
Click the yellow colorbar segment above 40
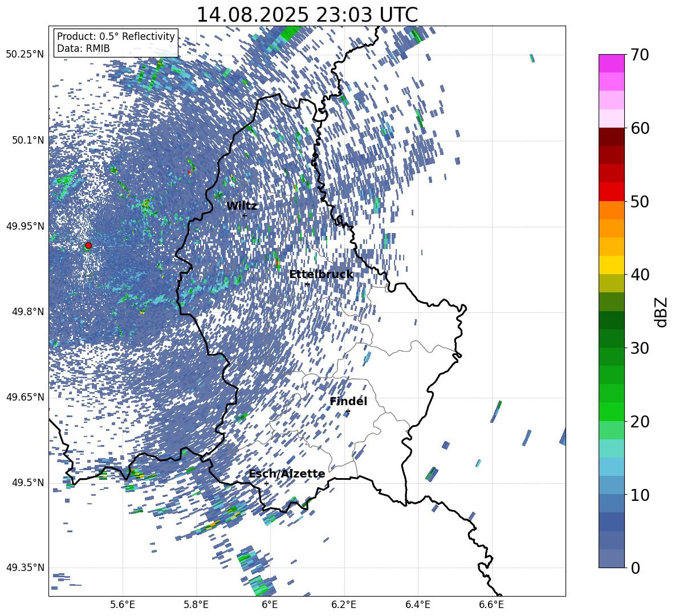pos(611,265)
